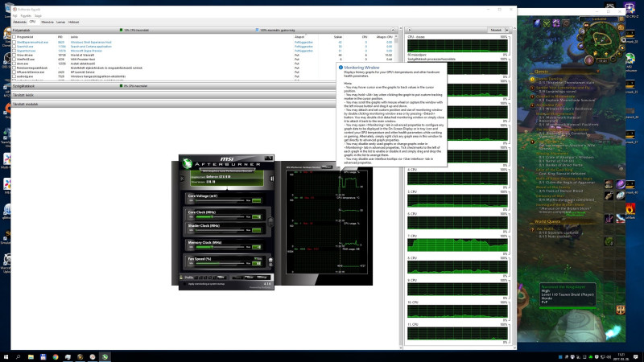Screen dimensions: 644x362
Task: Collapse the WoW Quests tracker header
Action: pyautogui.click(x=598, y=72)
